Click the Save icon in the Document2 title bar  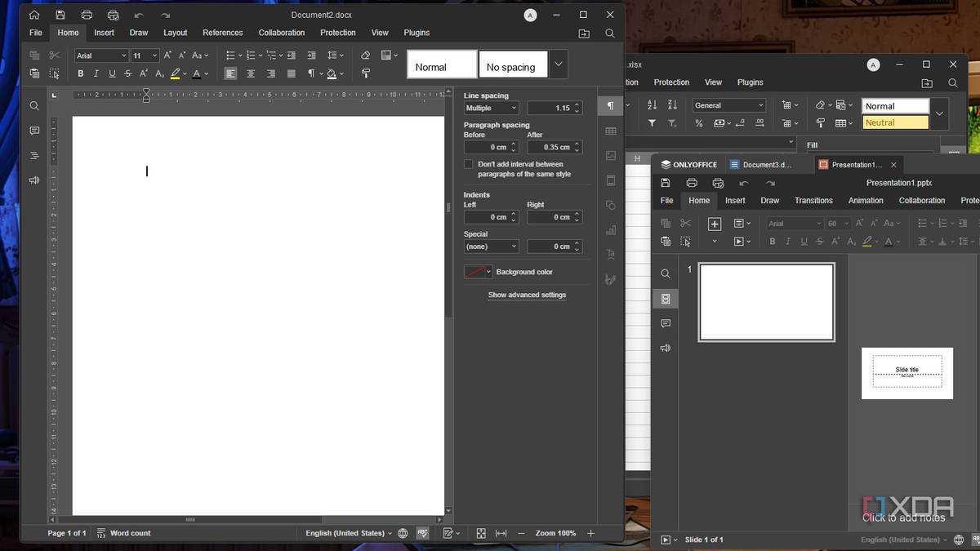click(x=60, y=15)
